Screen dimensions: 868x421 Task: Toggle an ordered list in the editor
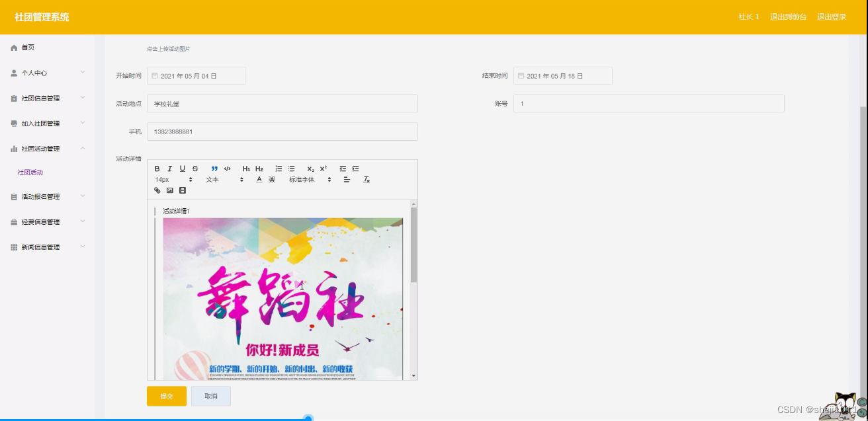pyautogui.click(x=279, y=168)
